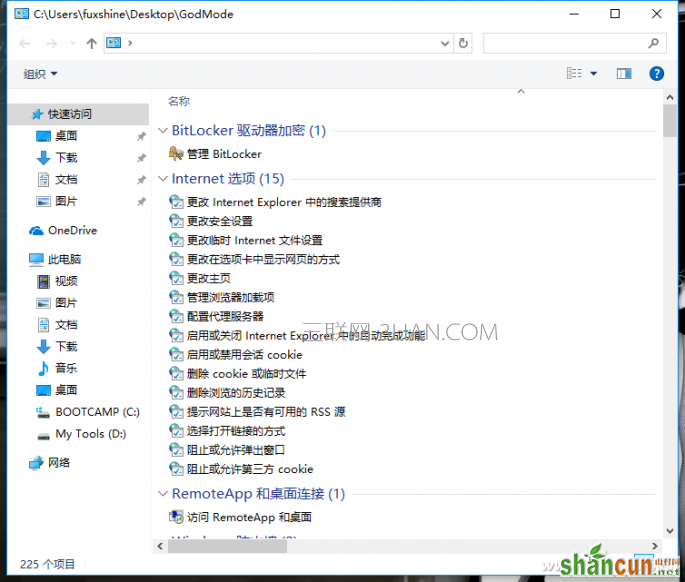Select 管理浏览器加载项 item

tap(231, 298)
